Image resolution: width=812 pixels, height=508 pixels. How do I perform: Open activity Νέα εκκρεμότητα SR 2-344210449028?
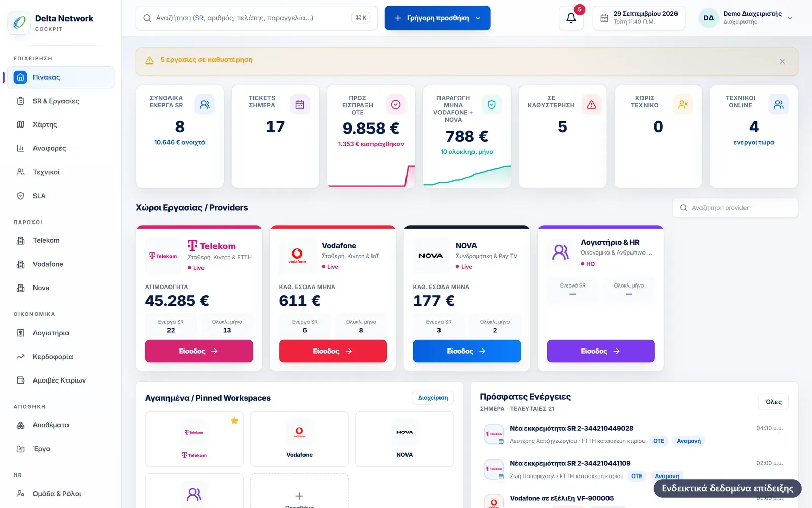[x=634, y=435]
